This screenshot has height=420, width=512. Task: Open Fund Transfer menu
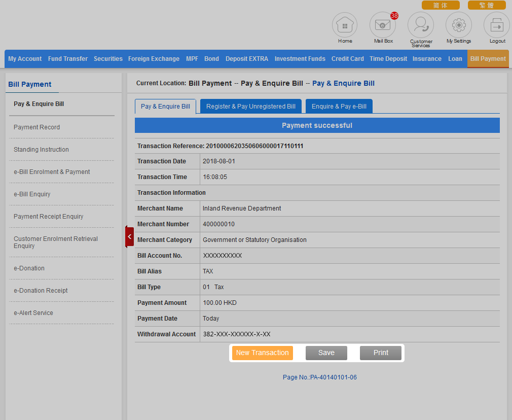68,59
